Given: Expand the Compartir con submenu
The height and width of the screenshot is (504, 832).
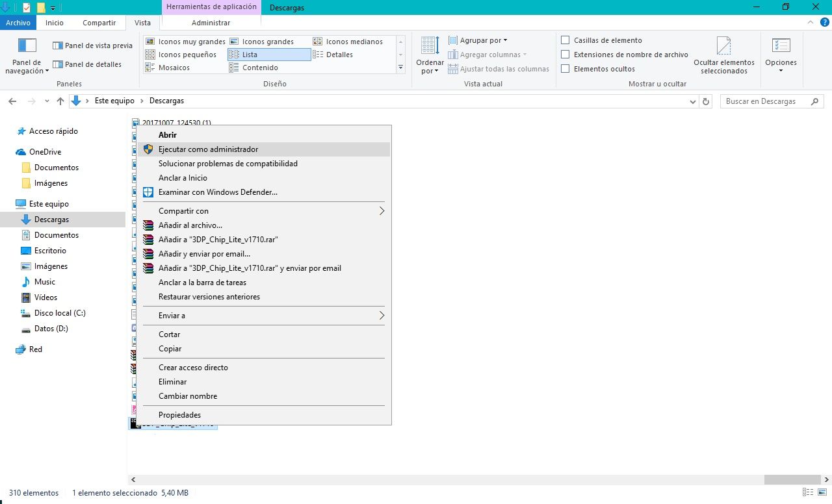Looking at the screenshot, I should (x=264, y=211).
